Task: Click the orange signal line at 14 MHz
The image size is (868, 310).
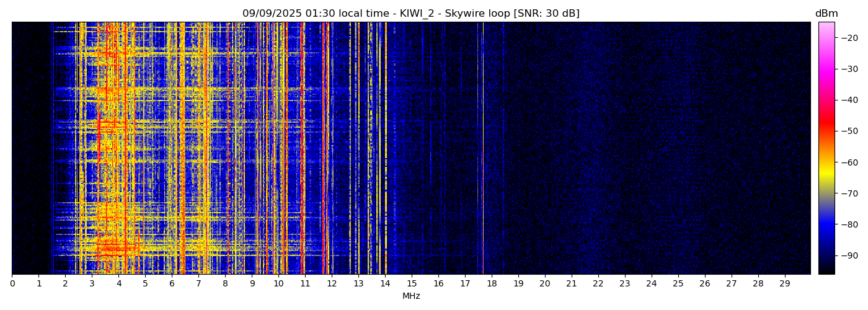Action: point(386,149)
